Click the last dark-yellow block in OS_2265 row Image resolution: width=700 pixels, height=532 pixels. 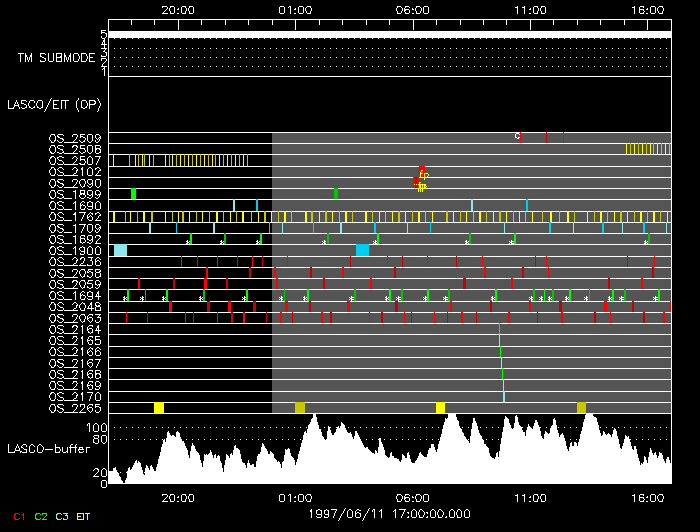point(582,408)
